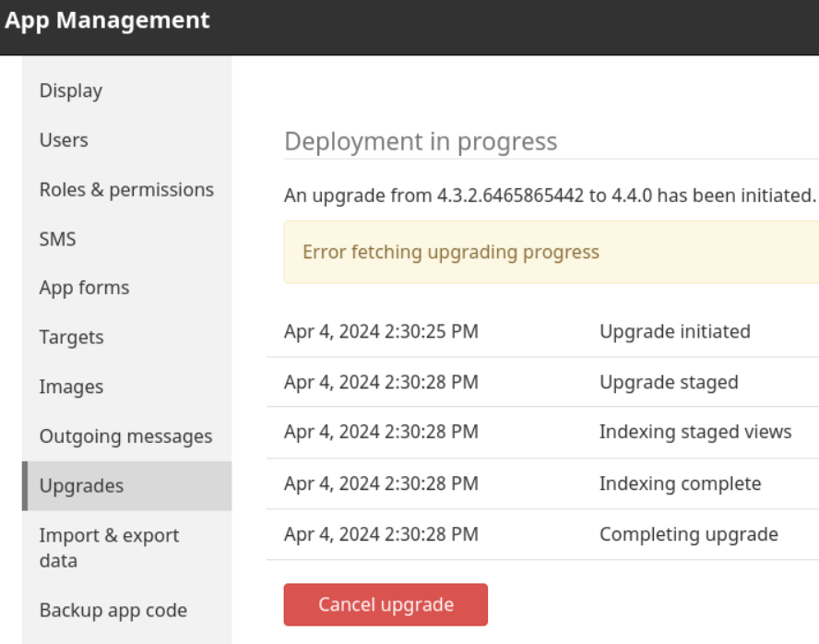Go to Import & export data
This screenshot has width=819, height=644.
tap(109, 547)
